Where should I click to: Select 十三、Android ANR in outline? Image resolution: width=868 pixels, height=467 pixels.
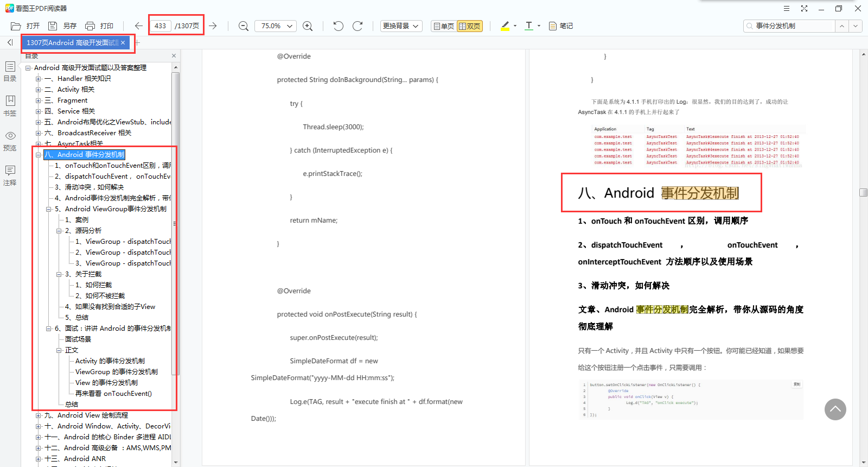point(75,459)
